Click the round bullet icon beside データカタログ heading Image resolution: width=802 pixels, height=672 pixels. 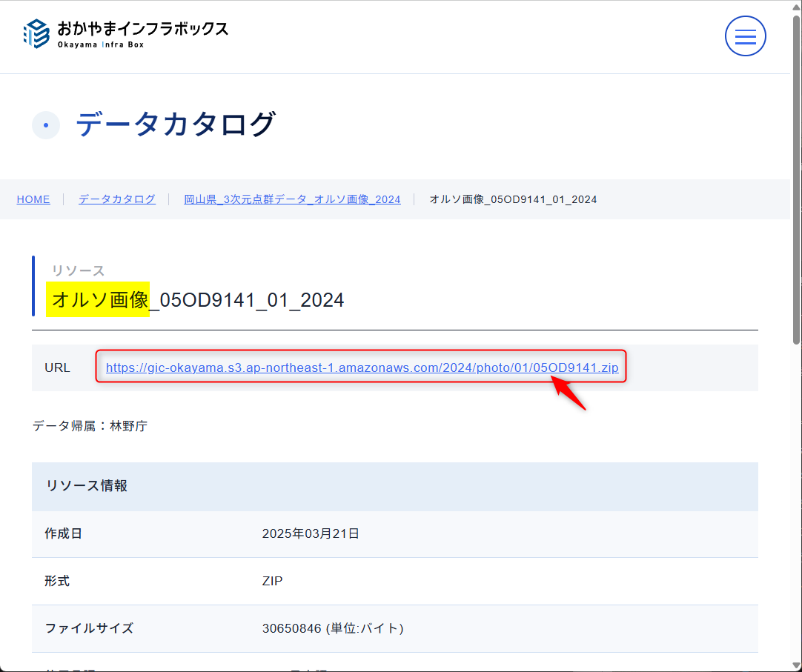click(46, 125)
